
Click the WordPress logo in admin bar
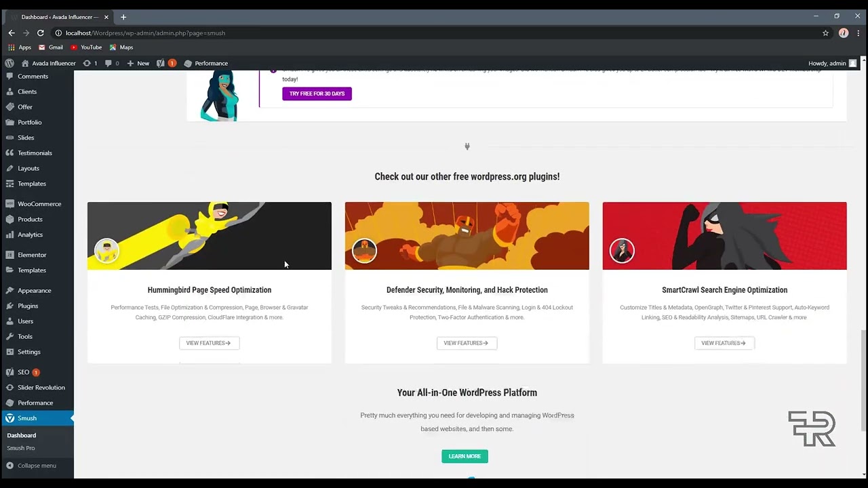pyautogui.click(x=9, y=63)
